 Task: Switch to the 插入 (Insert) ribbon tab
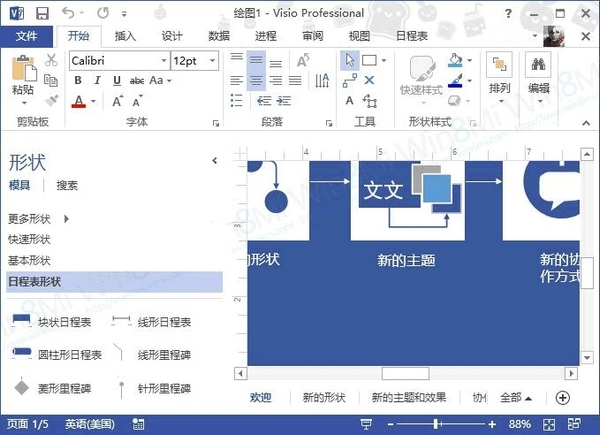pos(126,36)
